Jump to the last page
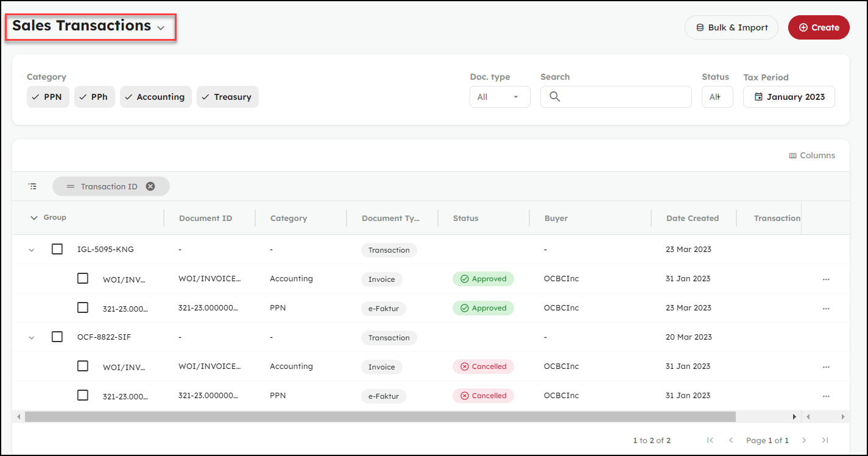Screen dimensions: 868x456 [825, 440]
